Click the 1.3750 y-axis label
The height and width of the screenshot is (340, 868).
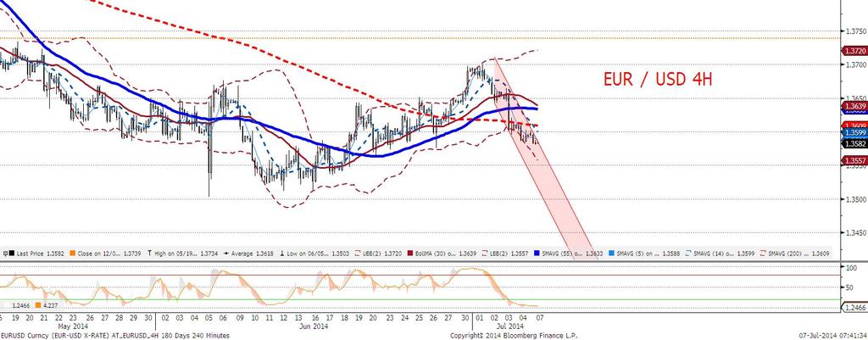(855, 31)
